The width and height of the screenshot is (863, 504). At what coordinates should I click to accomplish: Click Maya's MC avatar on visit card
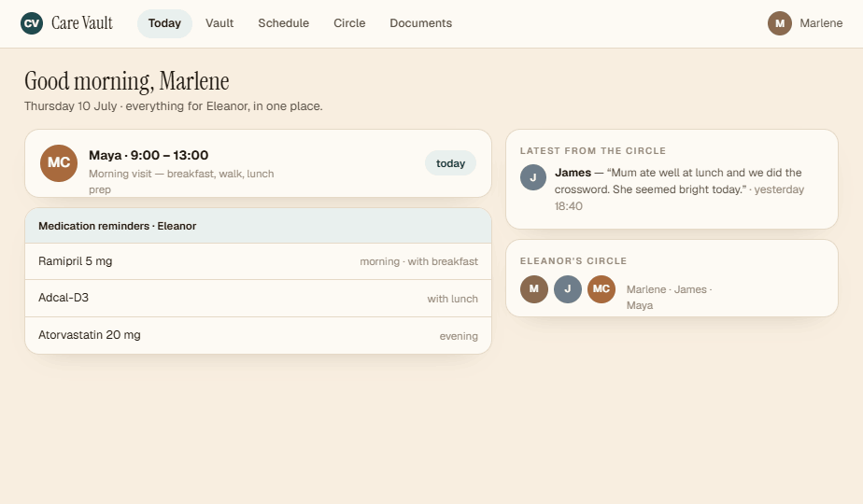pyautogui.click(x=59, y=162)
